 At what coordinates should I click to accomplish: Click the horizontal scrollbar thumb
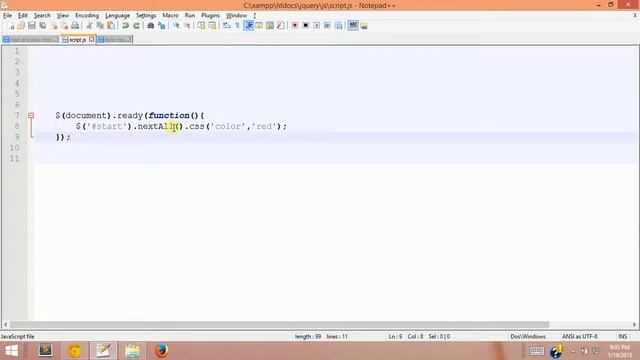point(279,325)
